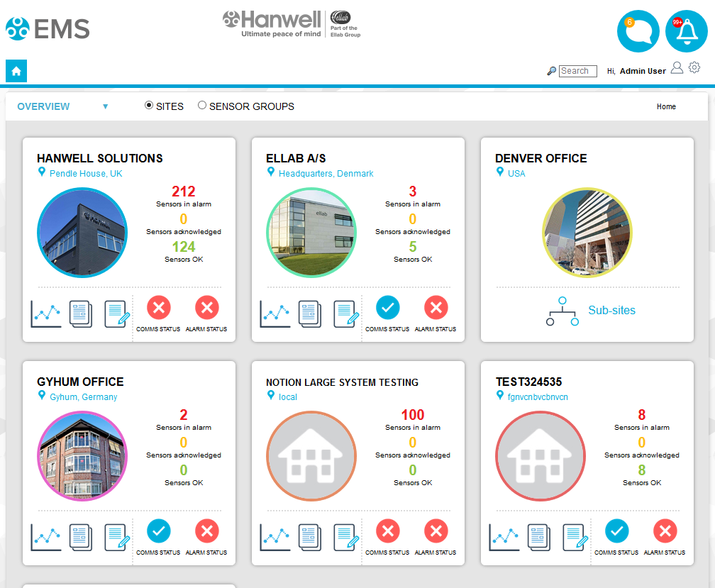Image resolution: width=715 pixels, height=588 pixels.
Task: Open the chat messages bubble icon
Action: (x=638, y=31)
